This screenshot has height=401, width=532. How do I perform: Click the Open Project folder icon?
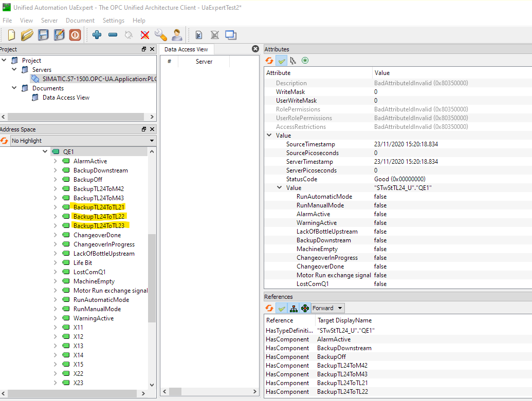[27, 34]
